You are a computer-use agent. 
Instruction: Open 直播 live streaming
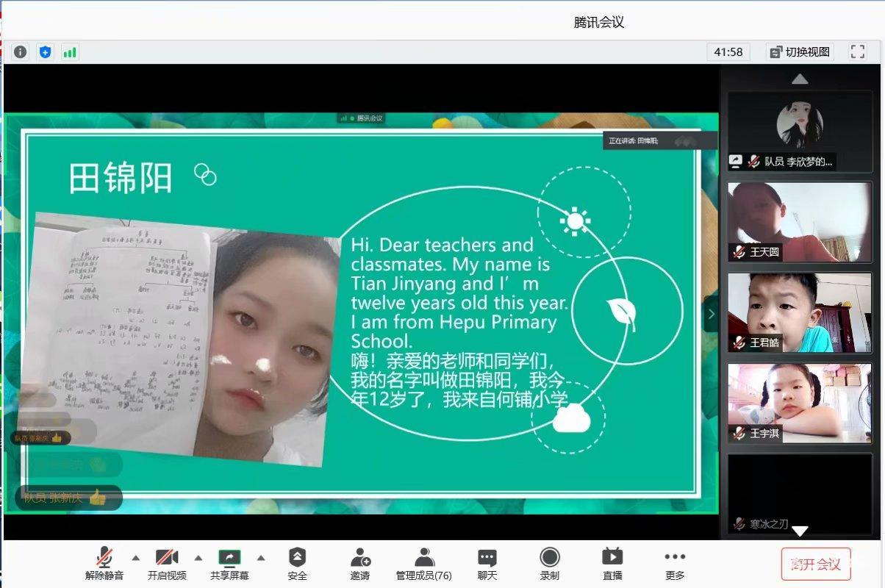click(x=612, y=564)
